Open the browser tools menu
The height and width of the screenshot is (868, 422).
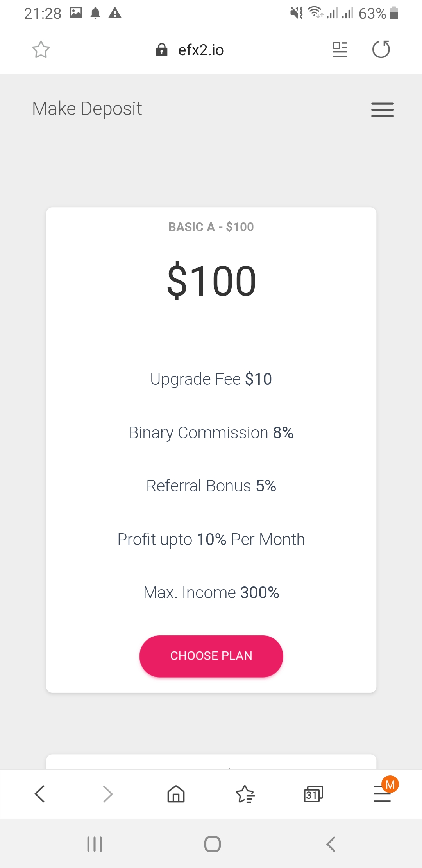tap(382, 794)
